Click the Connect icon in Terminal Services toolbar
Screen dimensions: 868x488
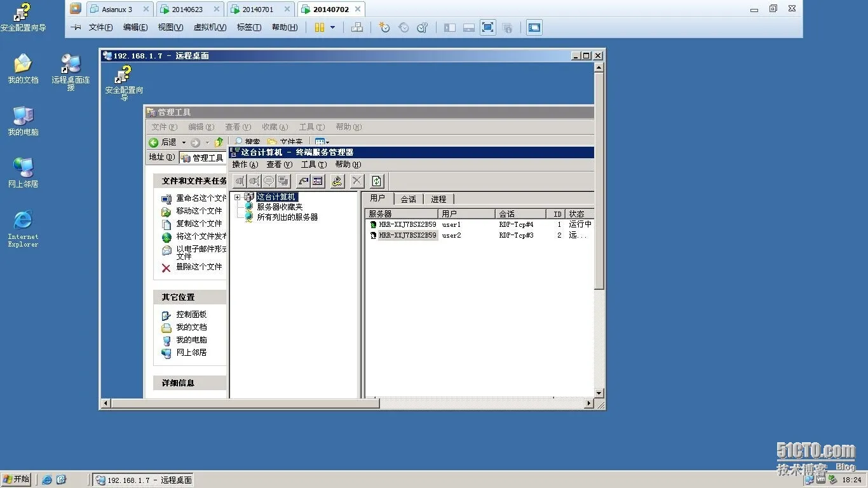click(240, 181)
